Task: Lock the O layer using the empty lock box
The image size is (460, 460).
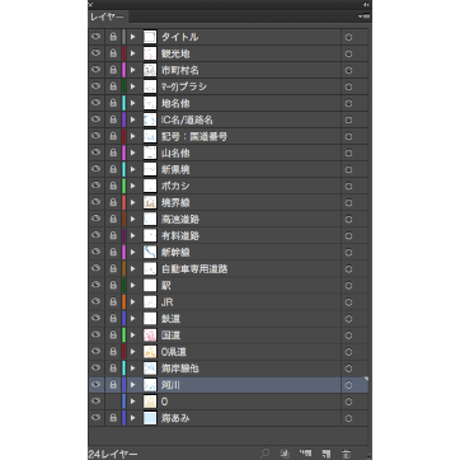Action: pyautogui.click(x=113, y=401)
